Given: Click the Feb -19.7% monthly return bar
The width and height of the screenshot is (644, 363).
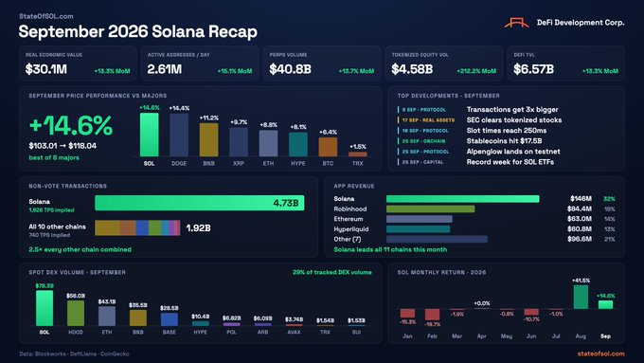Looking at the screenshot, I should click(x=432, y=315).
